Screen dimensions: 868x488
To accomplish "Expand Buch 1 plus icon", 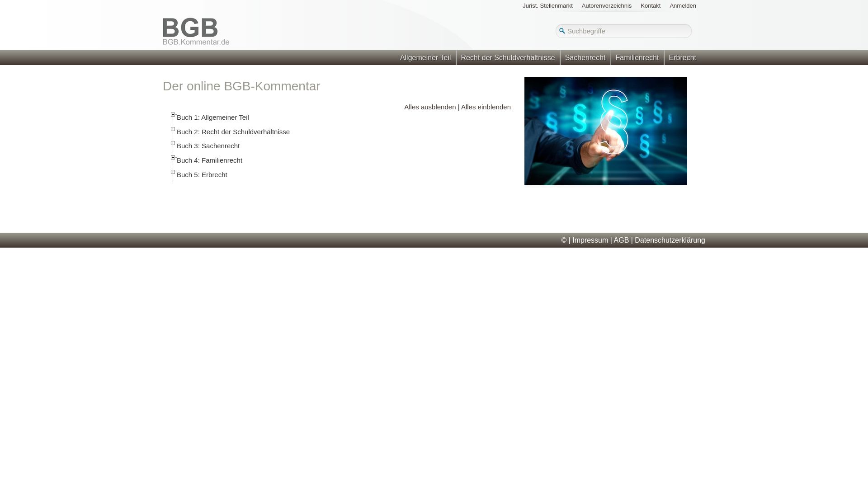I will (x=173, y=115).
